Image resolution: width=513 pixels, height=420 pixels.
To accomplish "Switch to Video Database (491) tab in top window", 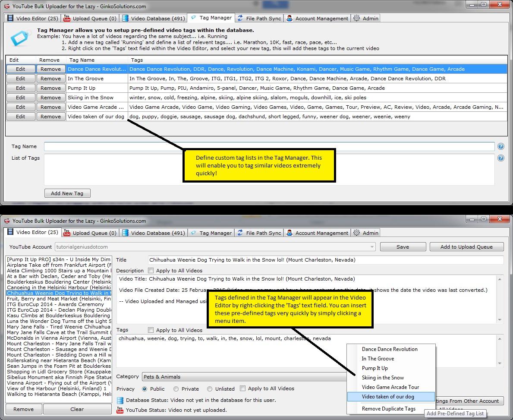I will pos(154,18).
